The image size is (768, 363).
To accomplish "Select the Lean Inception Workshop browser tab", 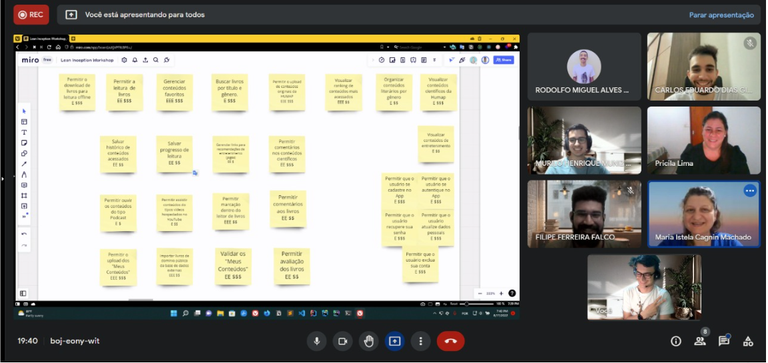I will 46,38.
